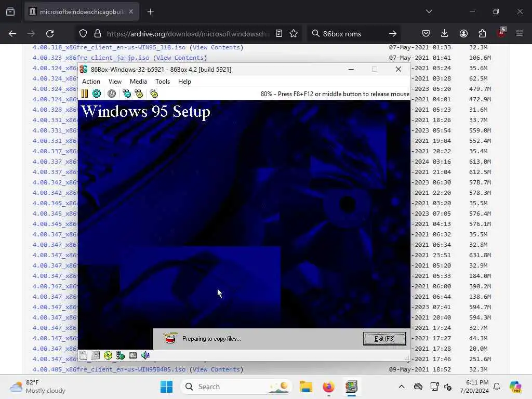532x399 pixels.
Task: Click the archive.org address bar
Action: point(188,34)
